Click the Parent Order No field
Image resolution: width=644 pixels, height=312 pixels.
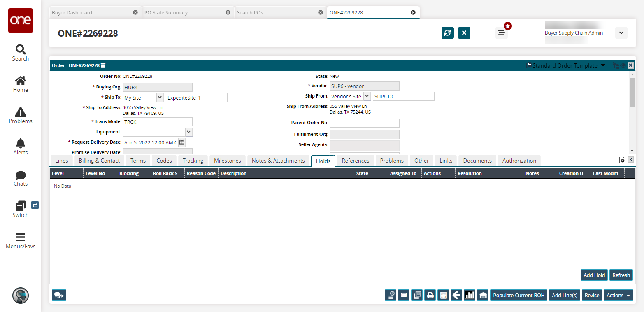click(365, 123)
